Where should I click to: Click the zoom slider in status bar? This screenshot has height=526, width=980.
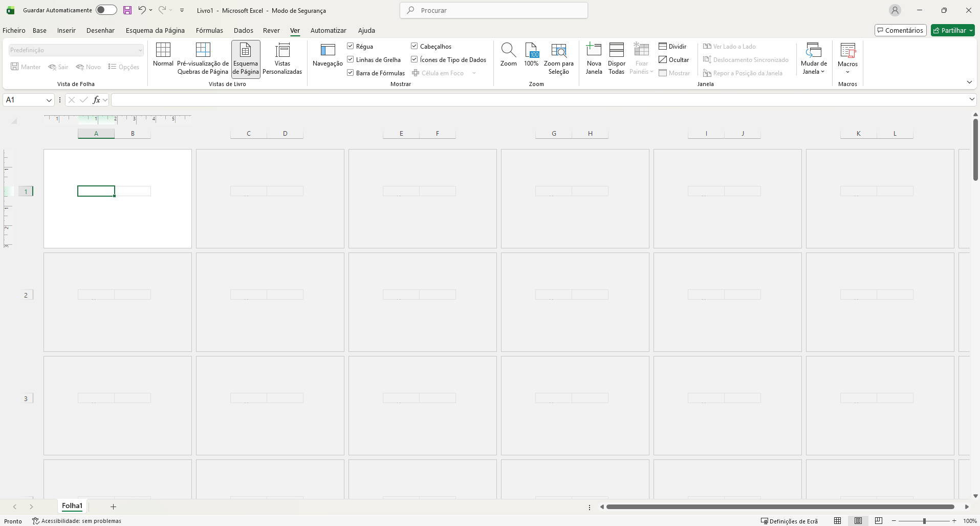924,521
